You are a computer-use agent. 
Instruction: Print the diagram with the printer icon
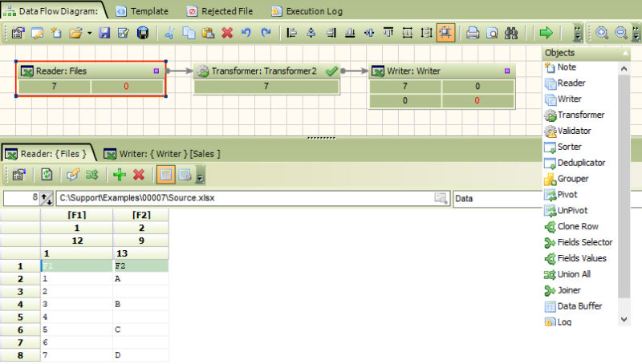pyautogui.click(x=473, y=33)
